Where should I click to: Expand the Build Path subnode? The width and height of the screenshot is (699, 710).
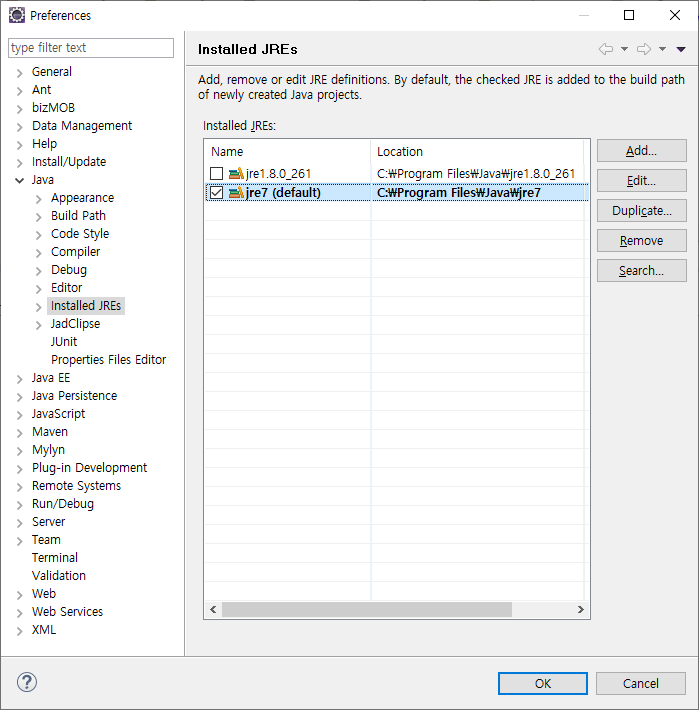[39, 217]
